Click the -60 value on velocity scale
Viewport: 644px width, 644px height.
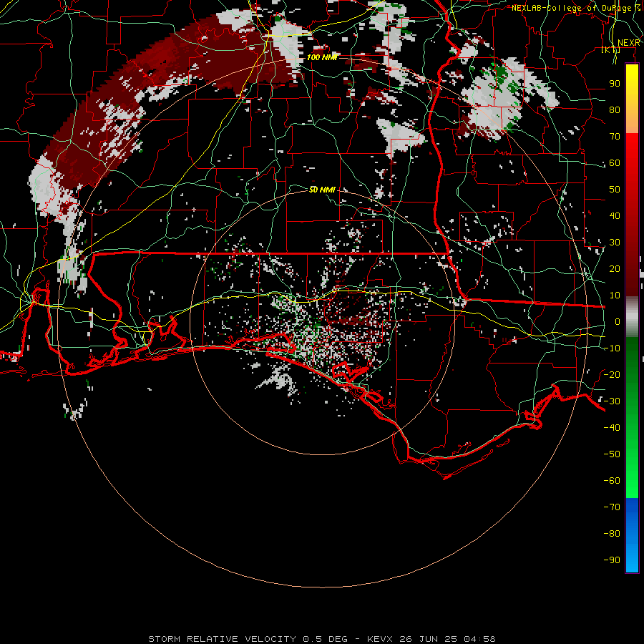(612, 481)
